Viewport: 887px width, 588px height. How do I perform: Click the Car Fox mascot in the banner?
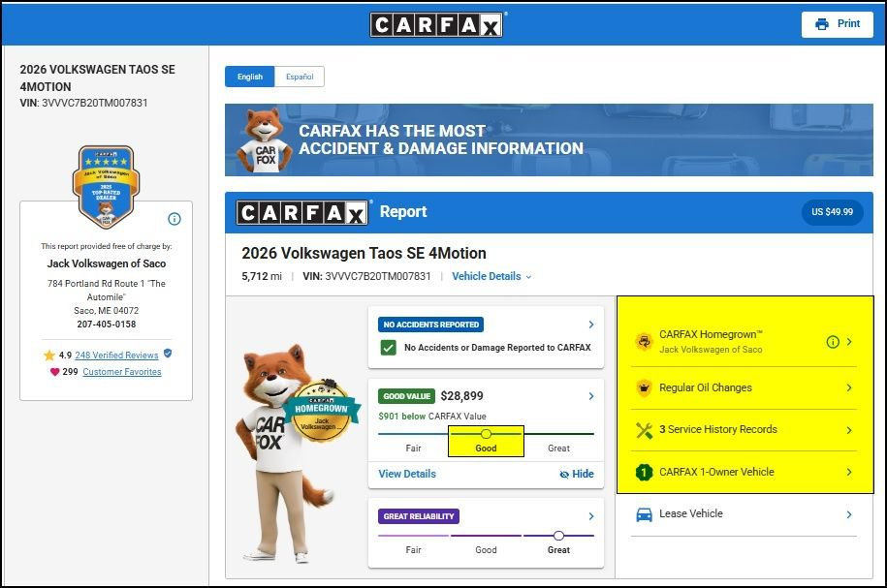coord(264,140)
